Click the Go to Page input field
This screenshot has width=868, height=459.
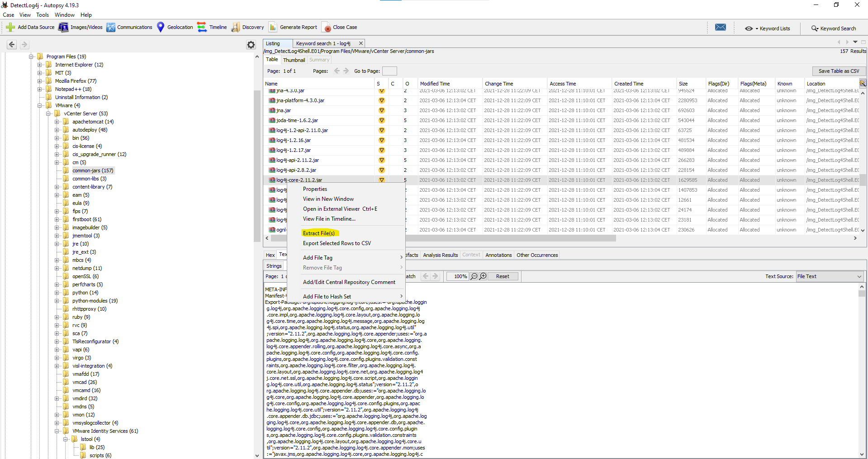pos(389,71)
